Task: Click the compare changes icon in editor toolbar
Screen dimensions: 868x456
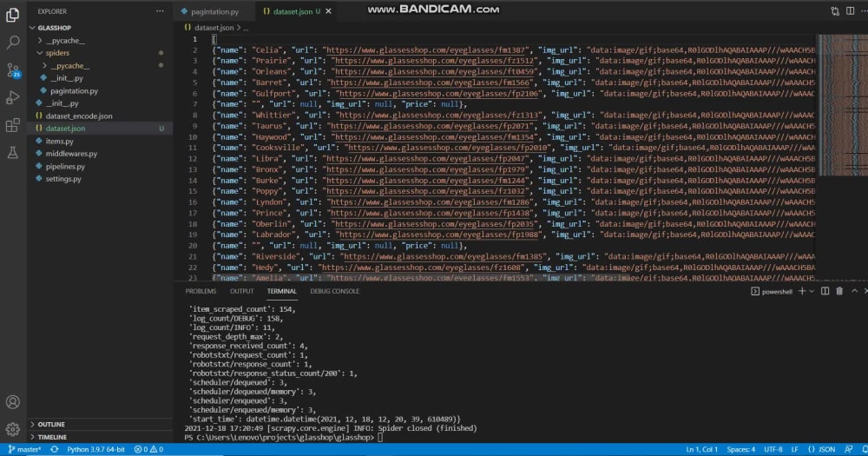Action: coord(835,11)
